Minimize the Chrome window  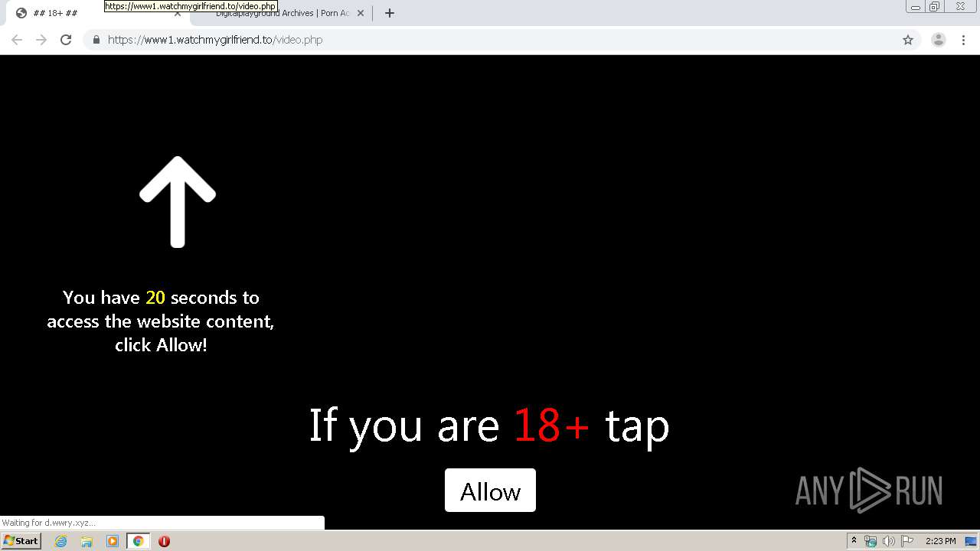(x=915, y=7)
